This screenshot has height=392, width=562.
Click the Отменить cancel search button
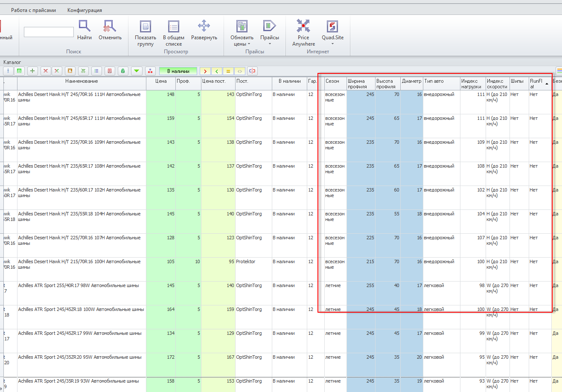pos(110,30)
